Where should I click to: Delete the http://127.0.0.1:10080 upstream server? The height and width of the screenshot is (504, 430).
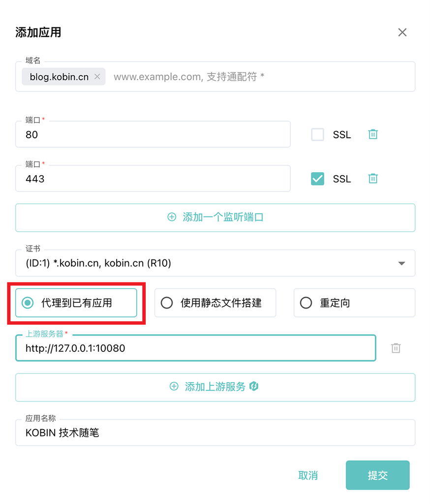[396, 348]
